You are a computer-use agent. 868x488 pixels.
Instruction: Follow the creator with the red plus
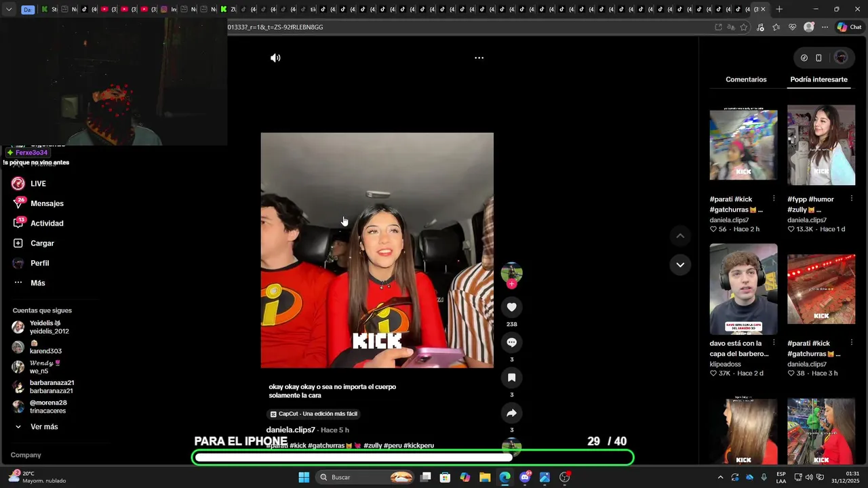point(511,284)
